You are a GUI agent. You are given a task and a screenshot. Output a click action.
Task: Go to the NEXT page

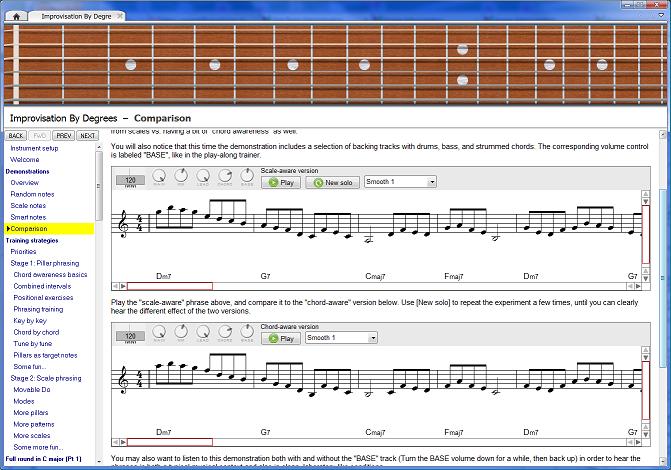pyautogui.click(x=88, y=135)
